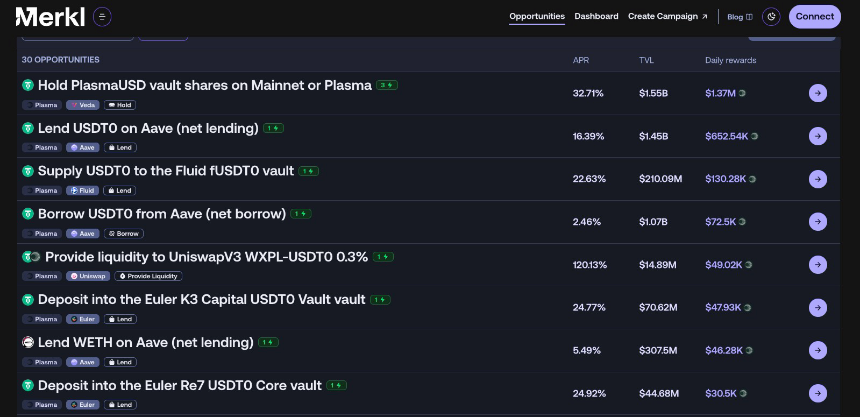Switch to the Opportunities tab
Viewport: 860px width, 417px height.
click(x=537, y=16)
